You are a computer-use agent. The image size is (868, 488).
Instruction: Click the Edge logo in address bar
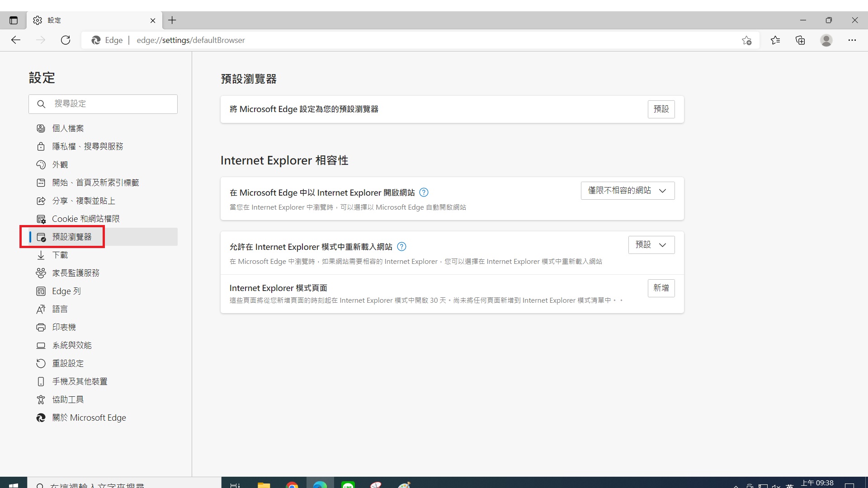click(x=96, y=40)
